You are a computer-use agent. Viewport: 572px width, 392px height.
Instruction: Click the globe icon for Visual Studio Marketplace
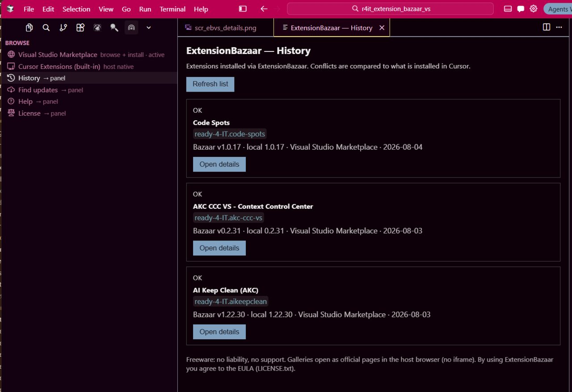click(11, 55)
